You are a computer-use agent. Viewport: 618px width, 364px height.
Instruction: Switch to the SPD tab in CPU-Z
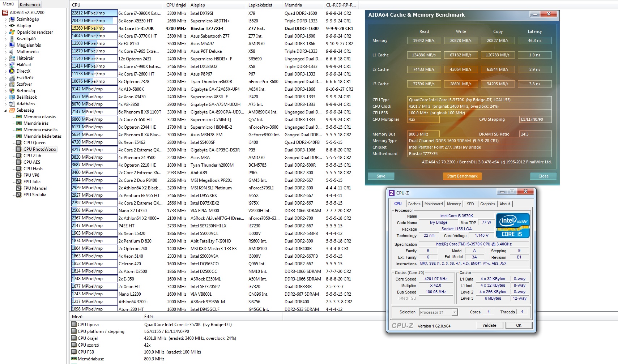pyautogui.click(x=470, y=204)
